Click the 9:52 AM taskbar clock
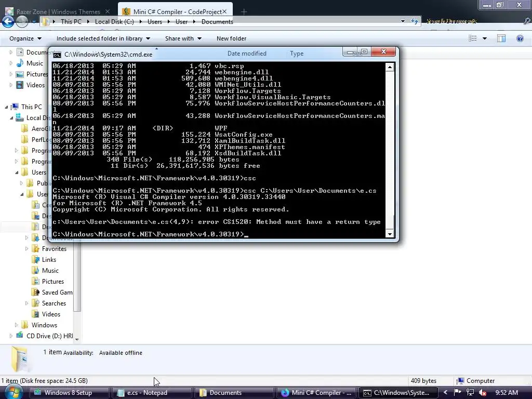The image size is (532, 399). tap(507, 393)
